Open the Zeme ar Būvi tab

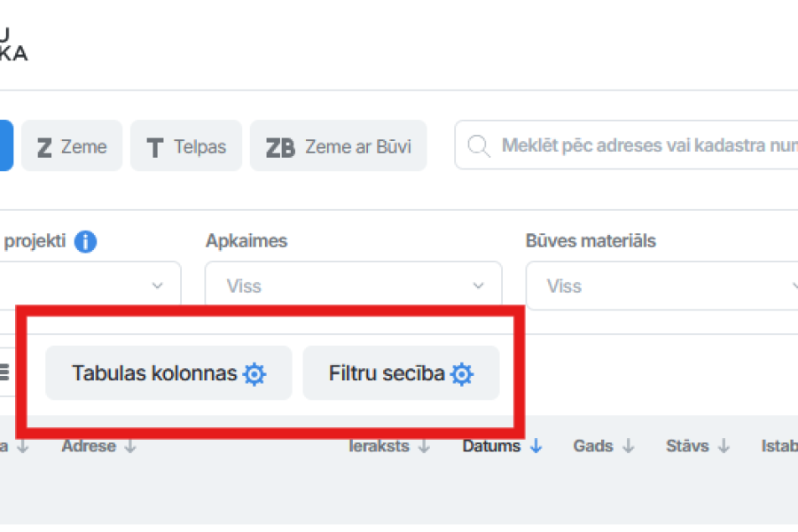338,146
